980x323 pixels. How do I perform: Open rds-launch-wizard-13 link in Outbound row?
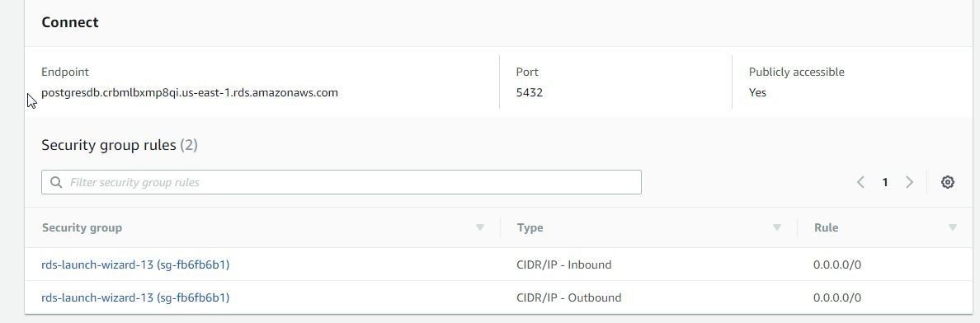pyautogui.click(x=135, y=298)
